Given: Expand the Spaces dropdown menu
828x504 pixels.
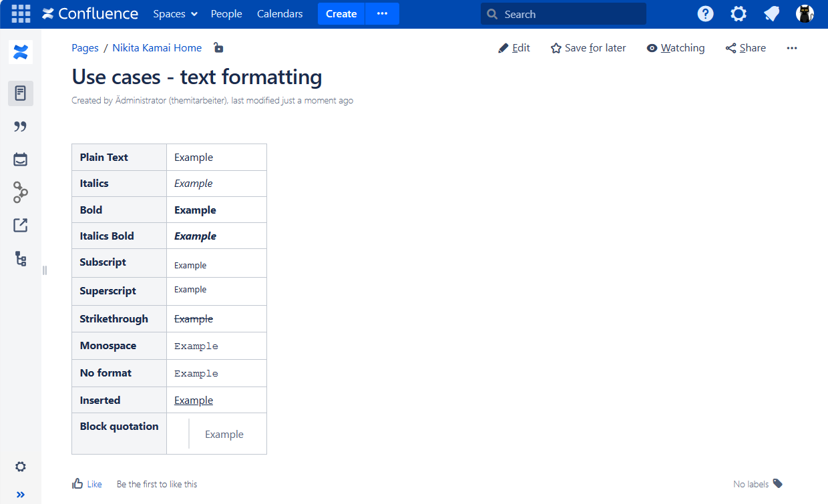Looking at the screenshot, I should click(x=175, y=14).
